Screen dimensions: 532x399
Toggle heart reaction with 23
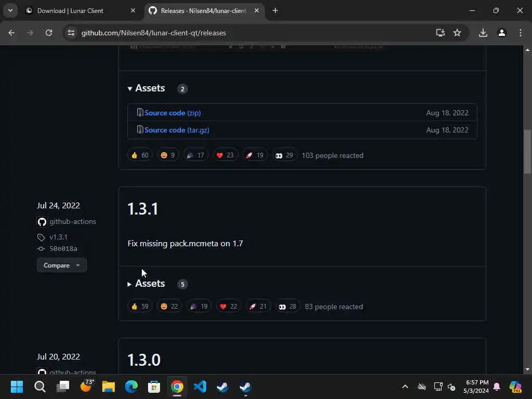coord(225,155)
